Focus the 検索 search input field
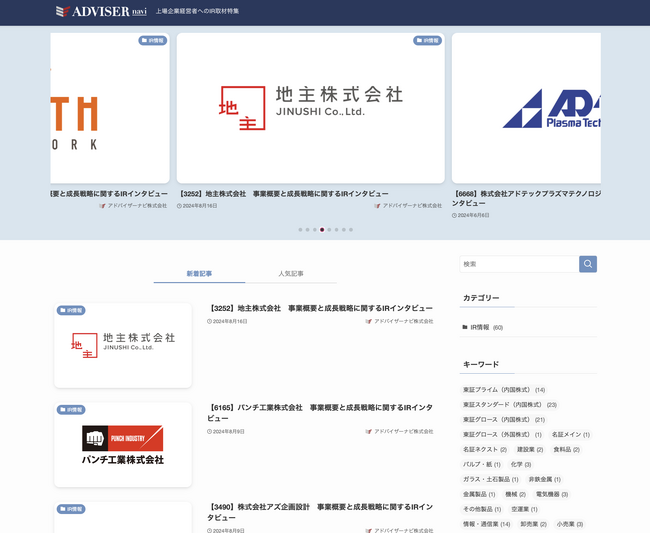 519,264
